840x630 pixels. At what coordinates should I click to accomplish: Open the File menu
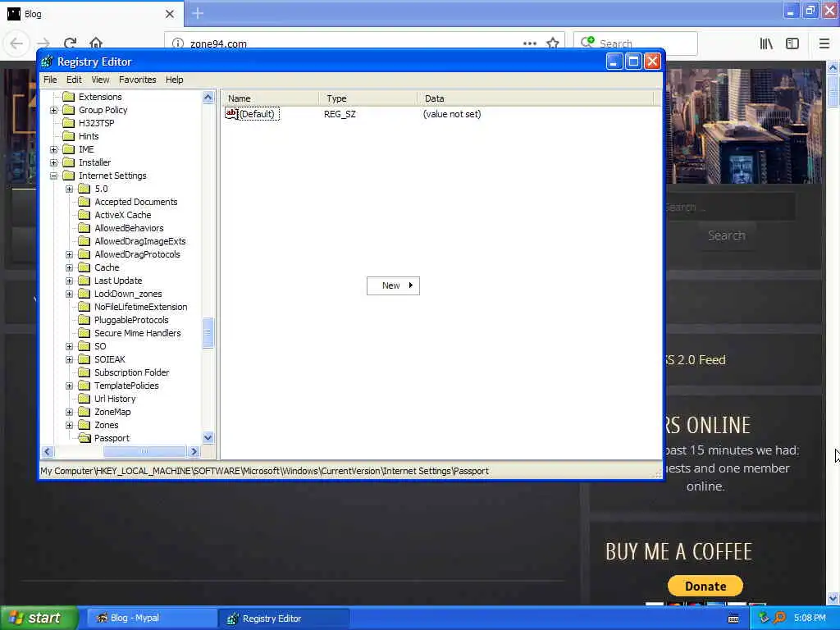click(50, 80)
